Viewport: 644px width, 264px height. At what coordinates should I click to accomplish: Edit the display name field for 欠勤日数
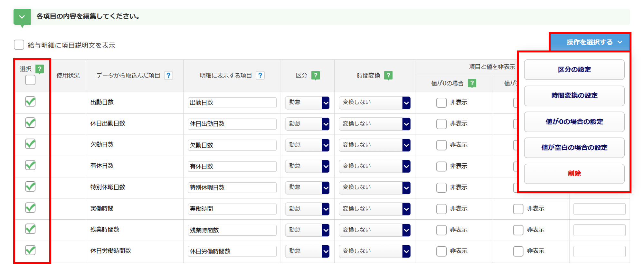point(232,145)
